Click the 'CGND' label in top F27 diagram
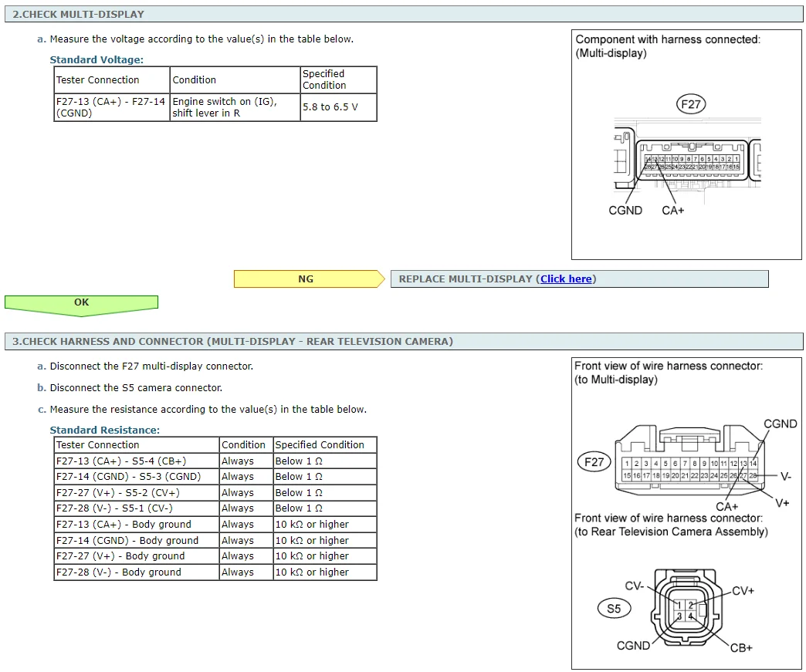This screenshot has height=672, width=806. point(625,211)
